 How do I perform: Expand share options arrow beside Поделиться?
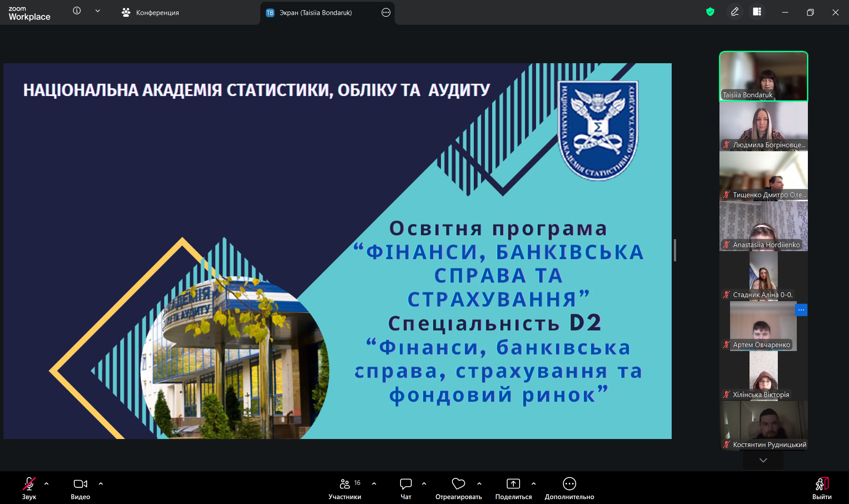[x=534, y=484]
